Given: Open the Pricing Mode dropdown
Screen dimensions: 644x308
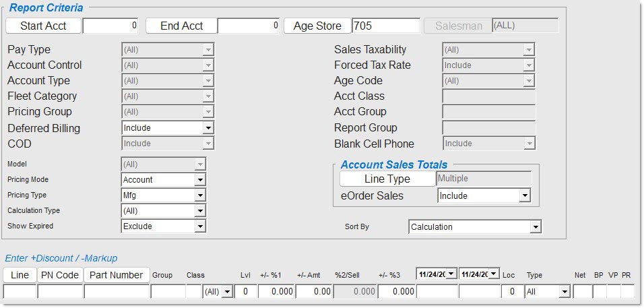Looking at the screenshot, I should (x=199, y=180).
